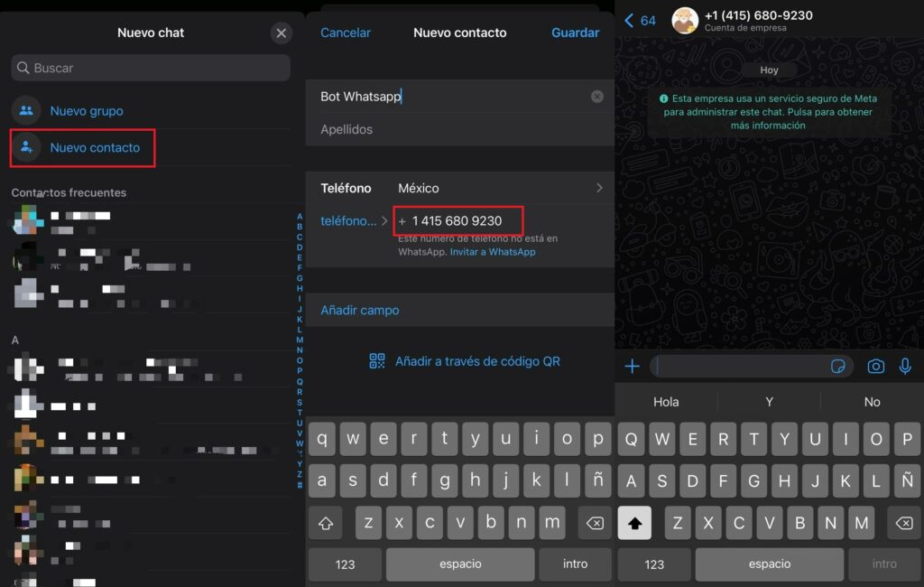The width and height of the screenshot is (924, 587).
Task: Open Nuevo grupo
Action: pyautogui.click(x=87, y=111)
